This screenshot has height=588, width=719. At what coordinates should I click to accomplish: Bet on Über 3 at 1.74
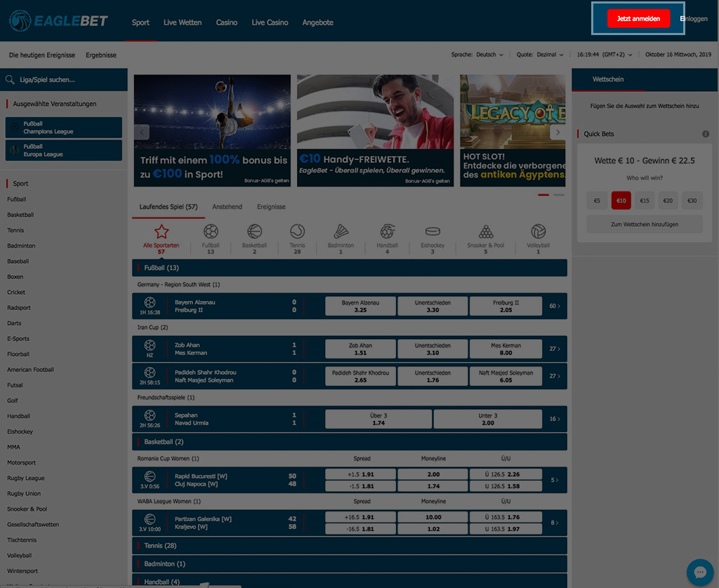pyautogui.click(x=378, y=419)
